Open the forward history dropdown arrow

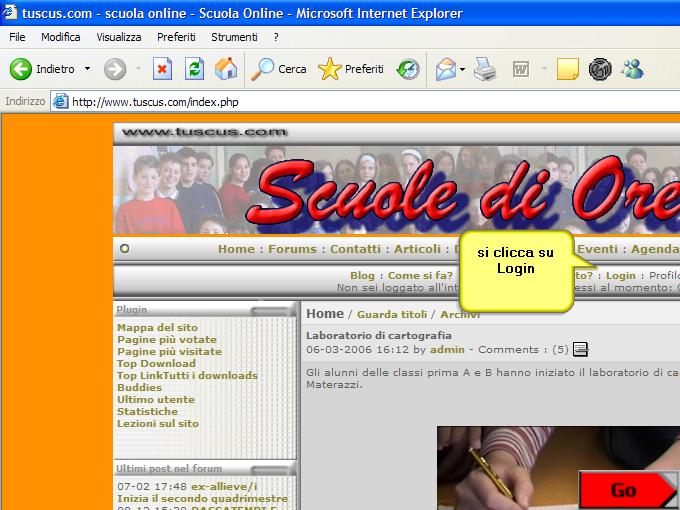coord(138,69)
